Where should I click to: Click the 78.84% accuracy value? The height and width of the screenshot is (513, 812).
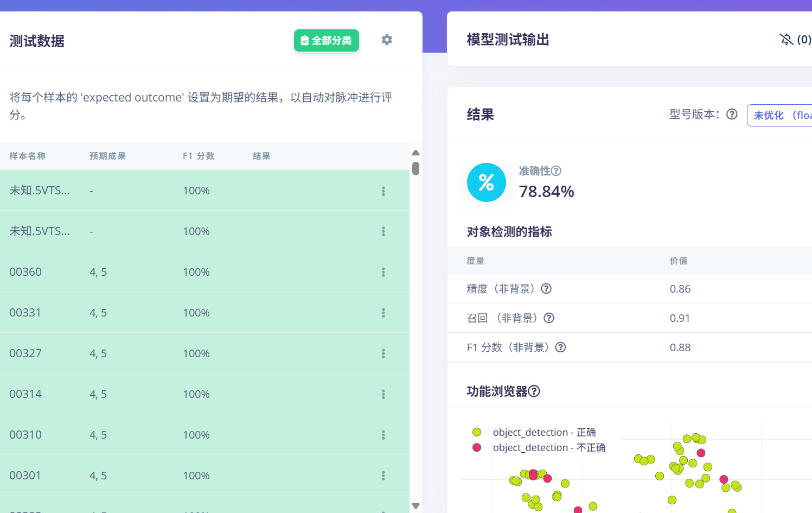point(546,192)
